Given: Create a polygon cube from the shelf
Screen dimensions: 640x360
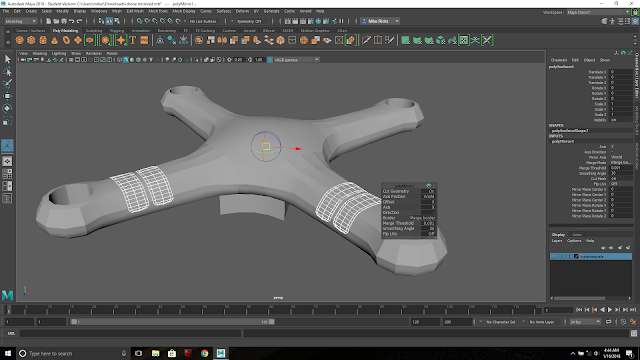Looking at the screenshot, I should pyautogui.click(x=31, y=40).
